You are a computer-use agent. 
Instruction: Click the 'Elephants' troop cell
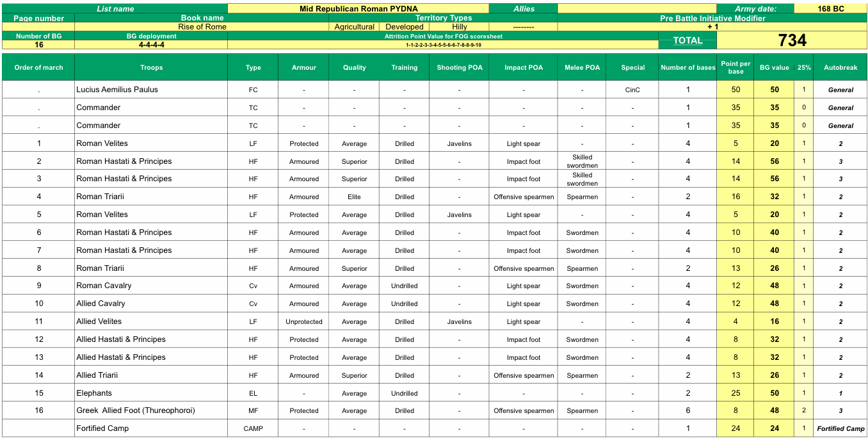[x=151, y=393]
